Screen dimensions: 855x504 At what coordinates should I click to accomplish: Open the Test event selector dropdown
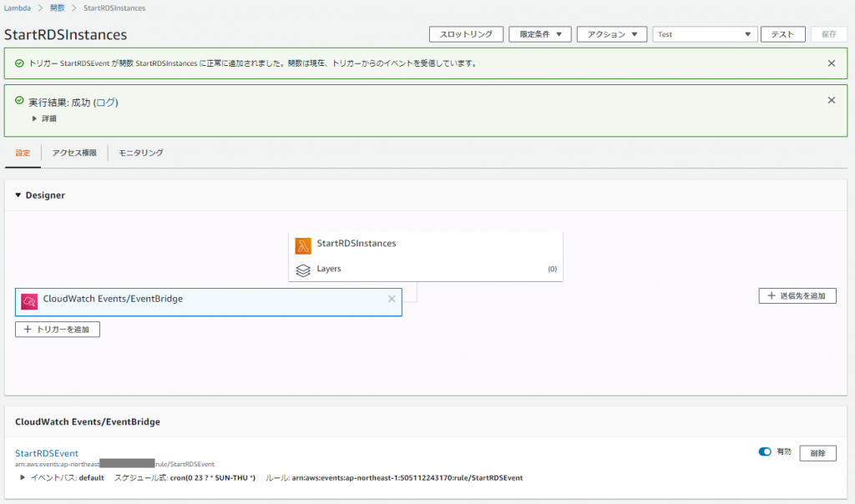pyautogui.click(x=705, y=34)
